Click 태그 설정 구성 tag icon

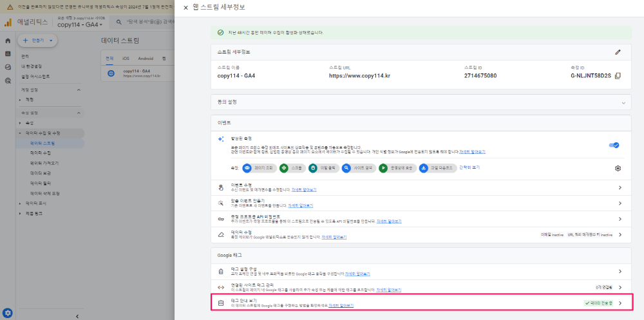(x=221, y=272)
